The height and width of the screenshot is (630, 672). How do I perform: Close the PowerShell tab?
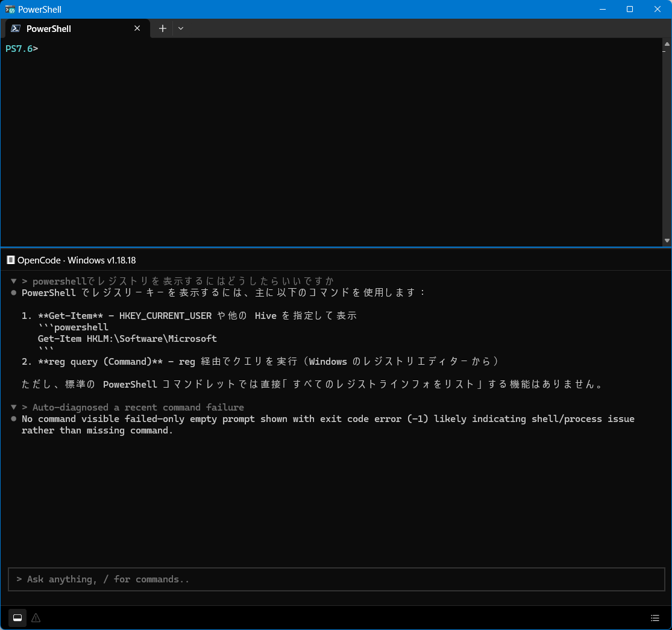(x=137, y=28)
